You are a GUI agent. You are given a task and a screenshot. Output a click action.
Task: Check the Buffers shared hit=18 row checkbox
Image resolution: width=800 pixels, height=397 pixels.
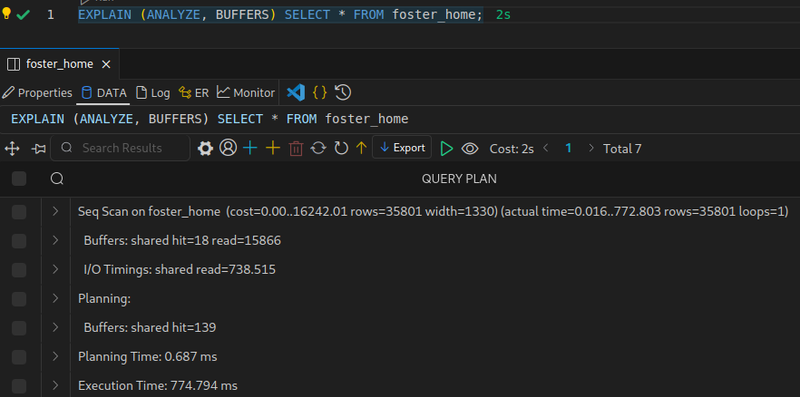(19, 241)
